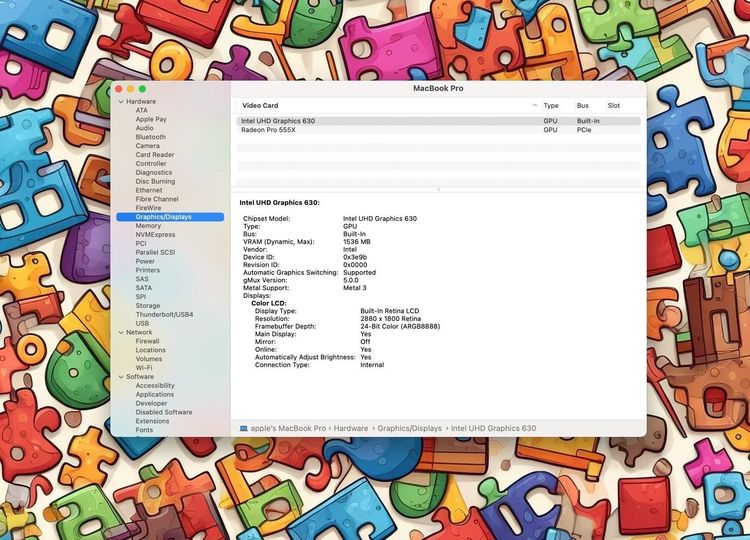Select FireWire in the sidebar
The width and height of the screenshot is (750, 540).
[148, 208]
